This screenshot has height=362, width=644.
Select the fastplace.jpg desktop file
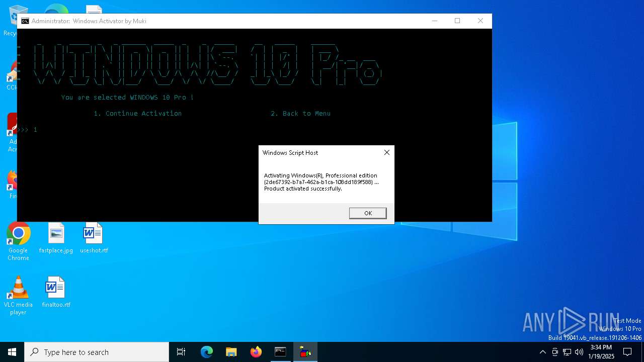[x=56, y=238]
